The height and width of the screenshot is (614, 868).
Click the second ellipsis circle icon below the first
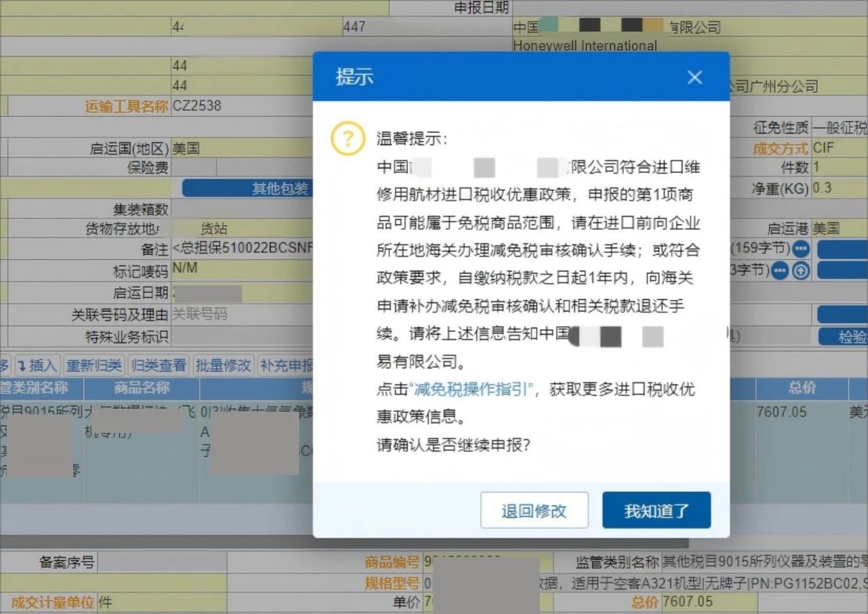pyautogui.click(x=779, y=269)
